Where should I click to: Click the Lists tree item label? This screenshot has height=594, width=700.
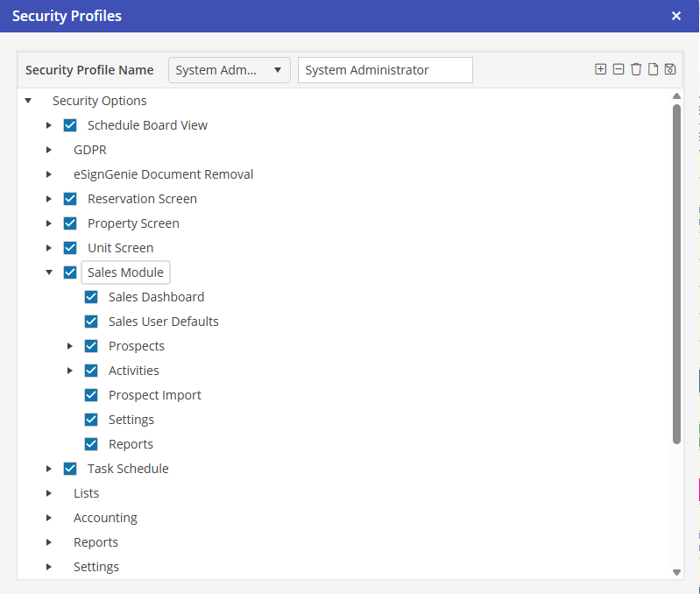tap(86, 493)
